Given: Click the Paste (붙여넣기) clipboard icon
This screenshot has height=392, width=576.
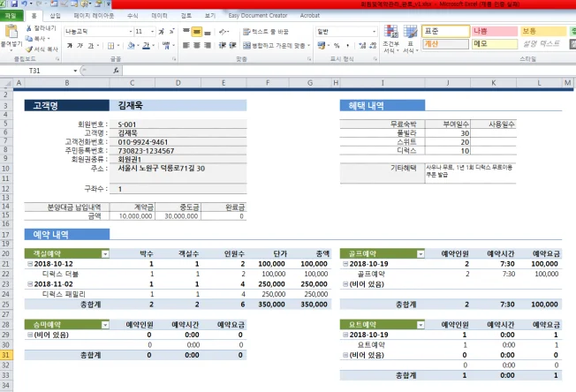Looking at the screenshot, I should point(11,32).
